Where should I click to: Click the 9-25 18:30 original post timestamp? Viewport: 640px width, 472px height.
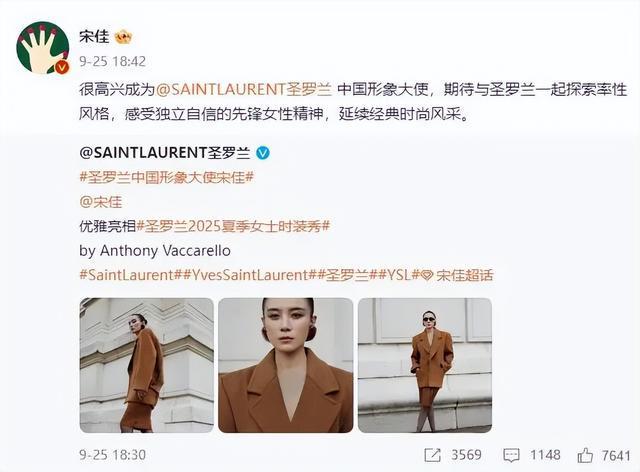(113, 455)
